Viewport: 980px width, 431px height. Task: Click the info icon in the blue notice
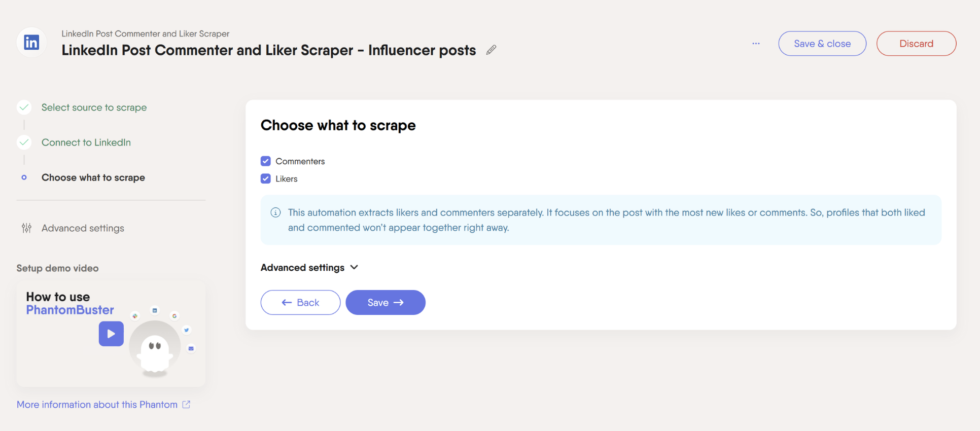tap(275, 212)
